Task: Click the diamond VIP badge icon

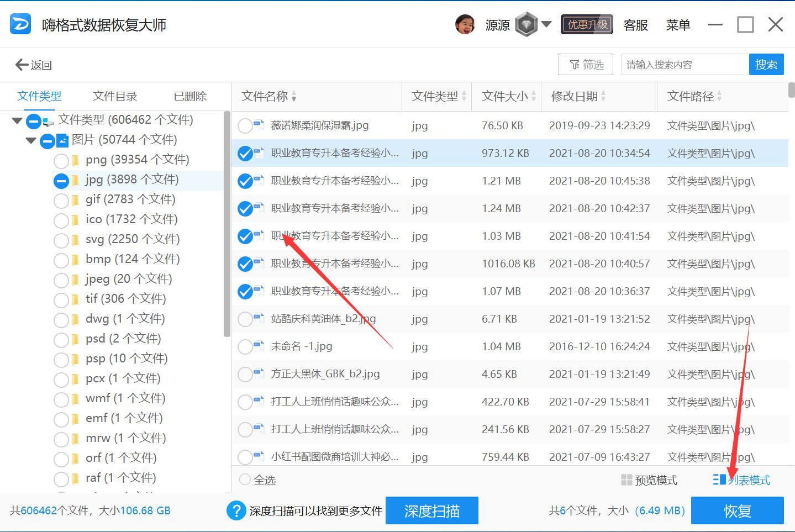Action: (526, 25)
